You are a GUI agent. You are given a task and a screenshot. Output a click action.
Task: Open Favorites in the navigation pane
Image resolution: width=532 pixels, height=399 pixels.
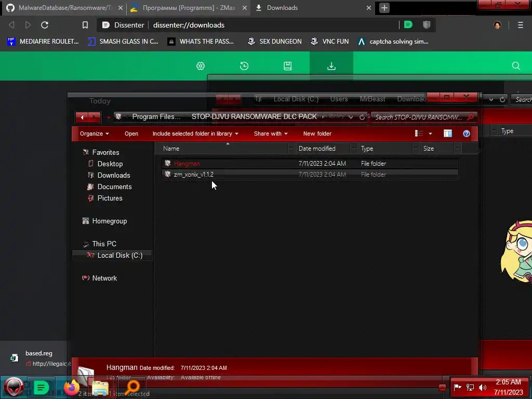105,152
